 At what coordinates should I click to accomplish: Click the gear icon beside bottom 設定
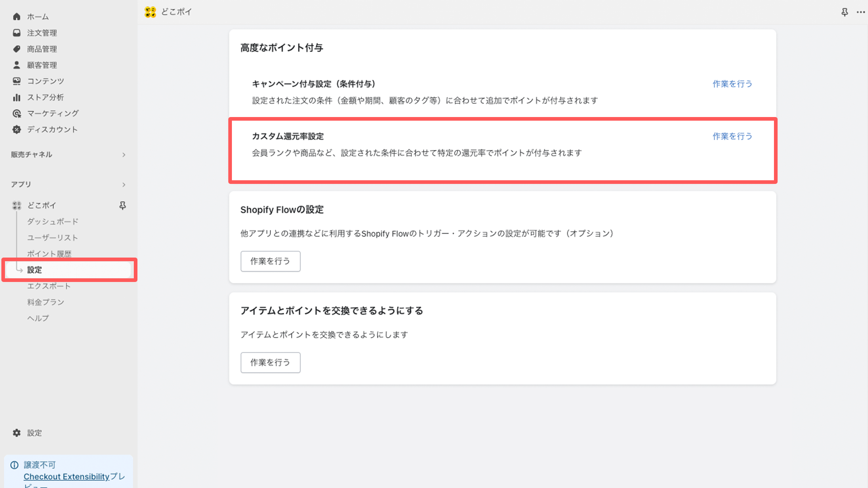click(x=17, y=433)
